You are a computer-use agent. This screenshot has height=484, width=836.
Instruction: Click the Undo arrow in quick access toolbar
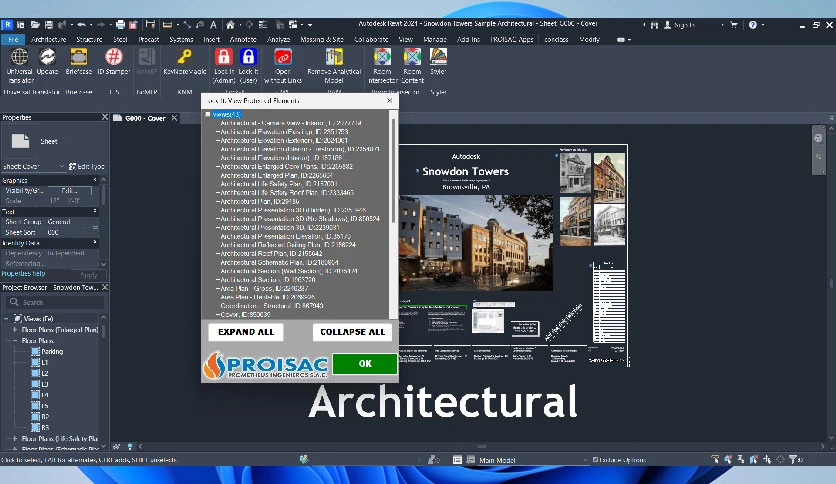[81, 25]
